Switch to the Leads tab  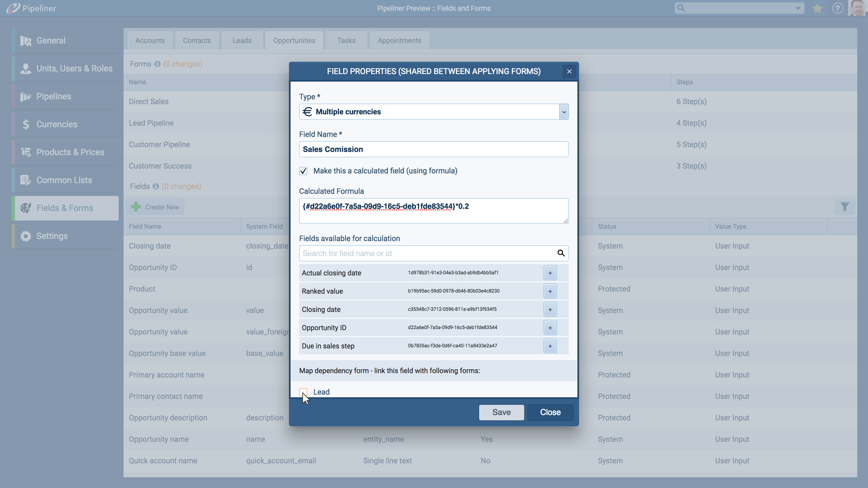click(242, 41)
